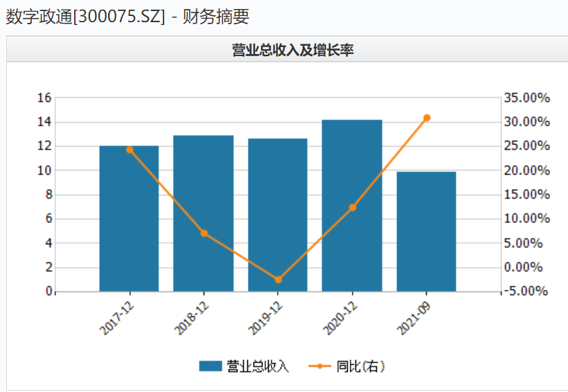Click the 8 left axis label
568x392 pixels.
tap(49, 195)
